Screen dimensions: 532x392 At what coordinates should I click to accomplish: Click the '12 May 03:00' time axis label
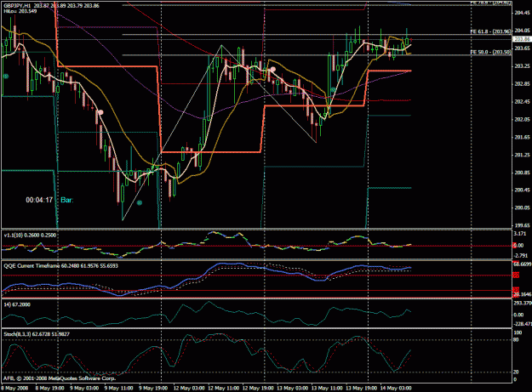tap(189, 388)
